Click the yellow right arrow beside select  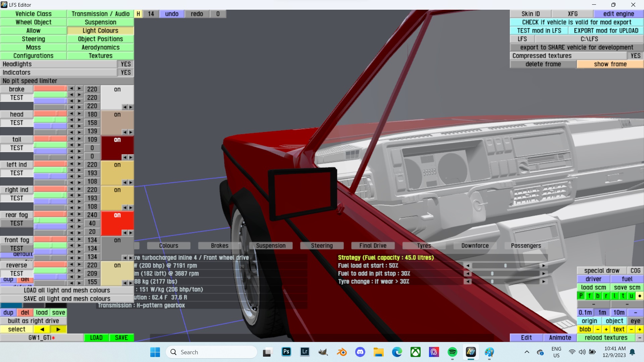point(58,329)
